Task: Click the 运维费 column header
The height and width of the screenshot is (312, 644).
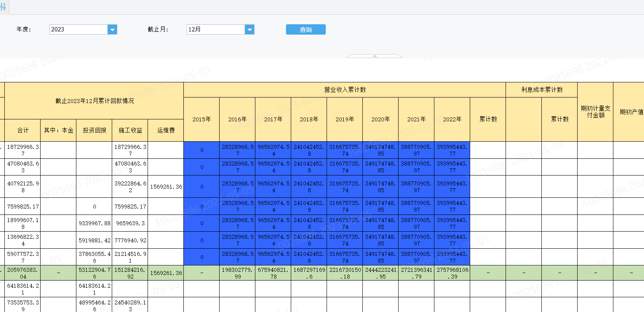Action: [166, 130]
